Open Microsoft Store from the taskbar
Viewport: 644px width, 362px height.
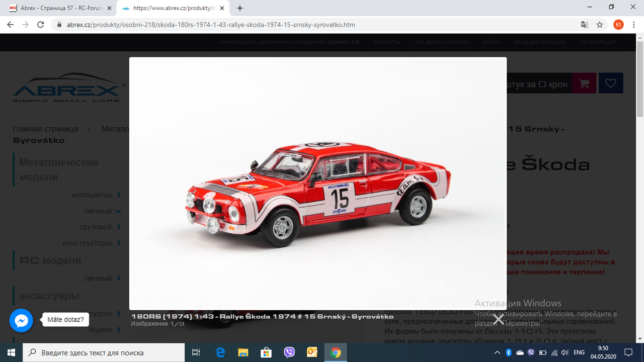(266, 352)
